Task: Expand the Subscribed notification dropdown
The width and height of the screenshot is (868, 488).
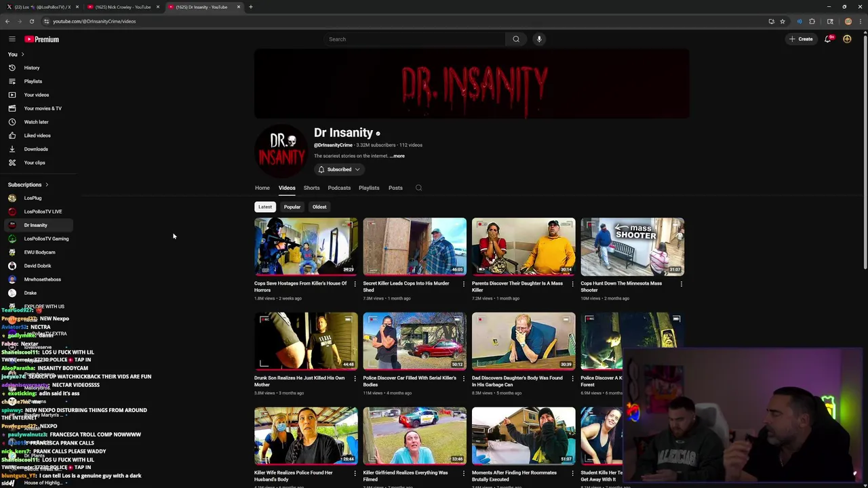Action: [339, 169]
